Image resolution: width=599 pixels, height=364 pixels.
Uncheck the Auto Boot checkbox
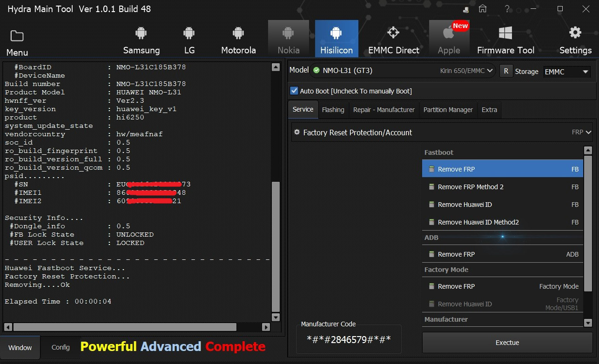coord(294,91)
